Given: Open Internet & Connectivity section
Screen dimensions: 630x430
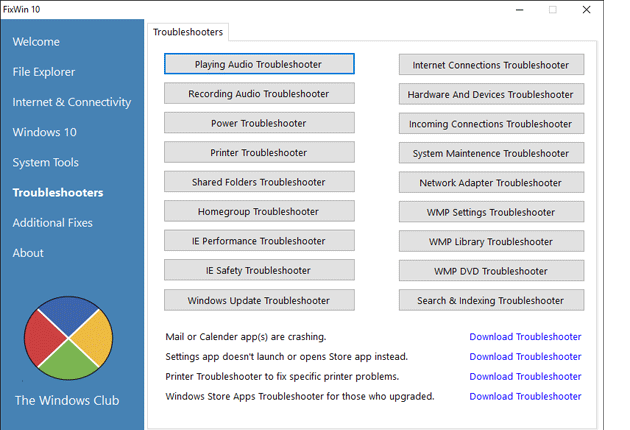Looking at the screenshot, I should click(72, 102).
